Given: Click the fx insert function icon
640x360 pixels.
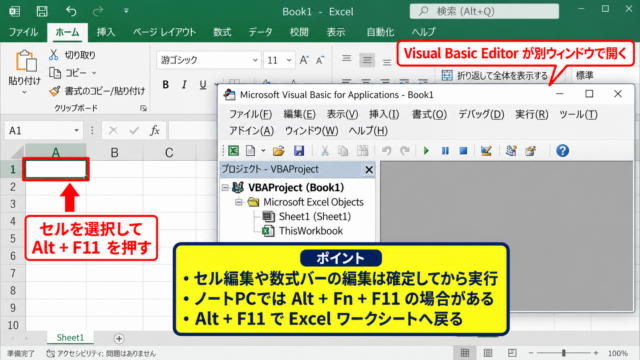Looking at the screenshot, I should point(155,131).
